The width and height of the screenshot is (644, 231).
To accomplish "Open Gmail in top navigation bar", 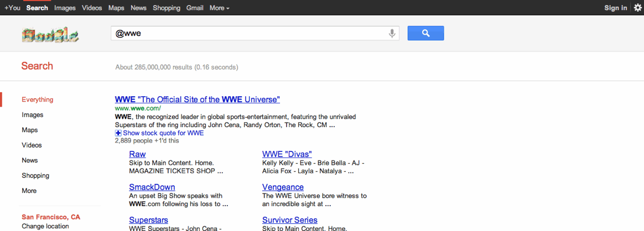I will coord(195,8).
